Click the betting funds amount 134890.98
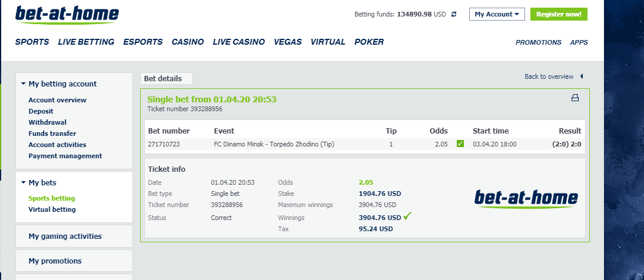Viewport: 644px width, 280px height. pos(414,14)
